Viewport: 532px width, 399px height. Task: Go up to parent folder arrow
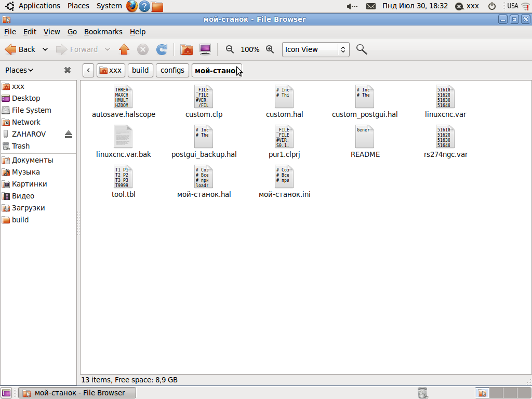click(124, 49)
